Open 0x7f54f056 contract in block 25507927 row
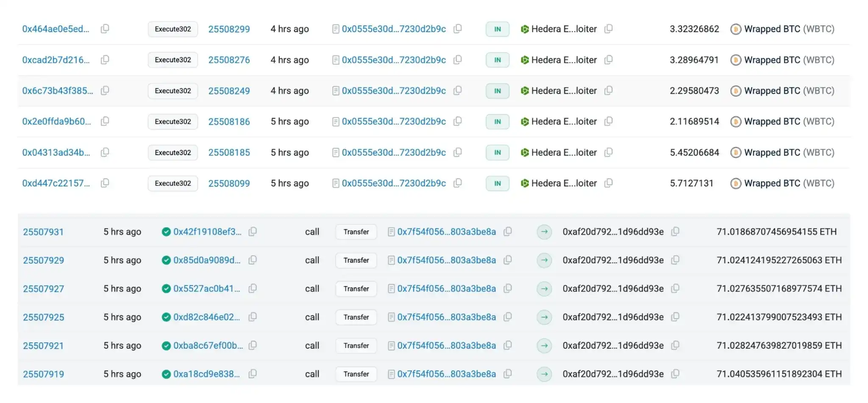The height and width of the screenshot is (403, 868). 446,289
